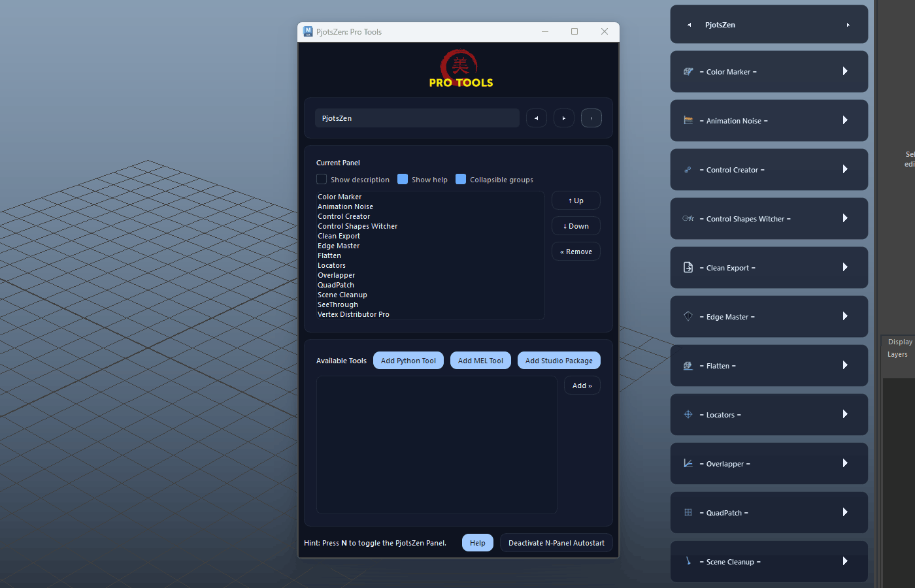
Task: Toggle the Show help checkbox
Action: coord(403,179)
